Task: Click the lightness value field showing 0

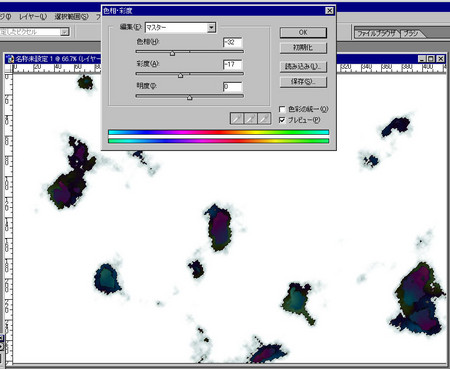Action: point(232,87)
